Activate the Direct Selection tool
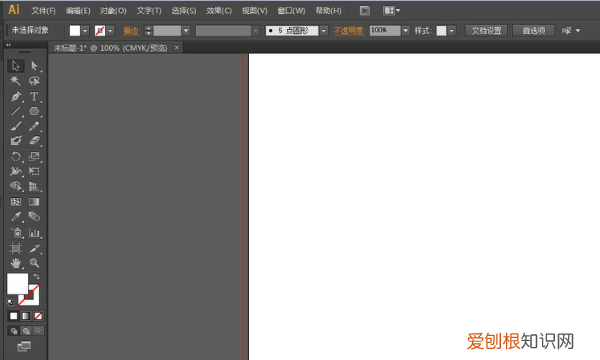This screenshot has width=600, height=360. click(x=34, y=66)
